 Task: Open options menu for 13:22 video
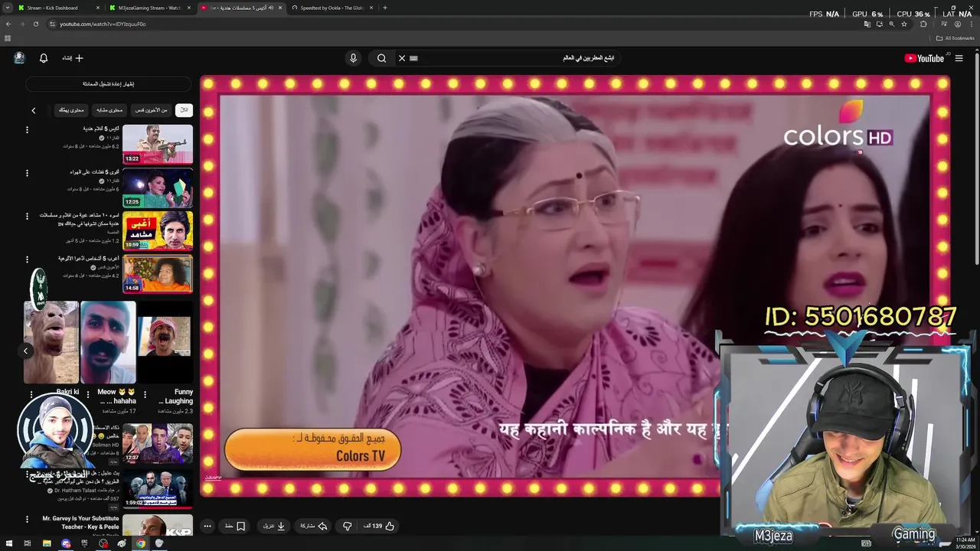click(x=27, y=130)
